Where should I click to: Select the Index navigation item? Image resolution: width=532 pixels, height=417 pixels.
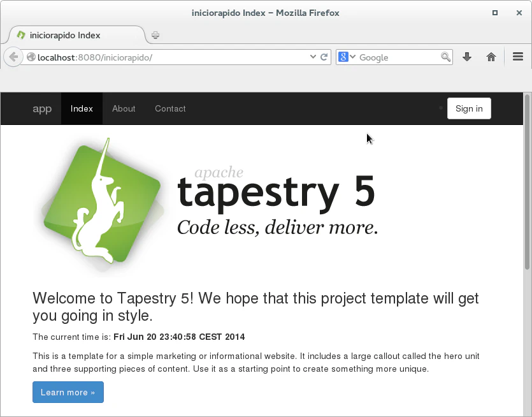point(82,108)
